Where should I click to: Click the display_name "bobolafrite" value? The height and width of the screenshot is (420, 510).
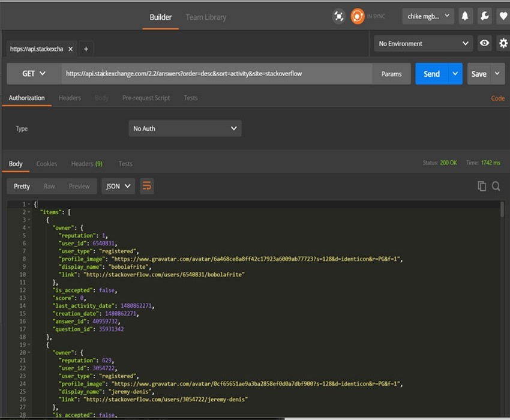point(128,267)
